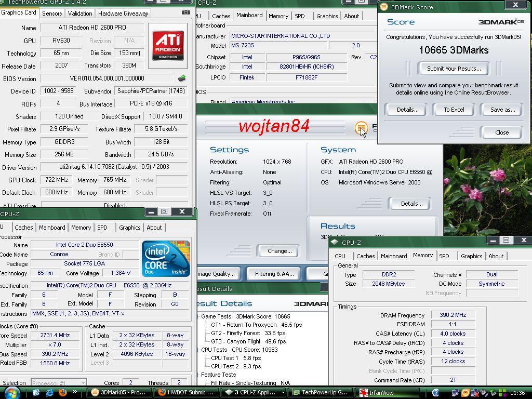The image size is (532, 399).
Task: Click the To Excel button
Action: pos(454,110)
